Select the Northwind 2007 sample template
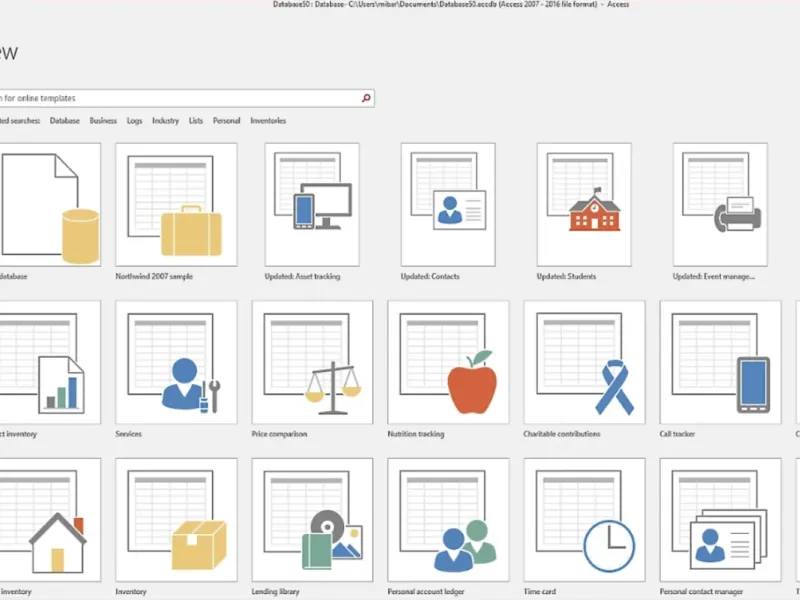This screenshot has width=800, height=600. coord(176,205)
